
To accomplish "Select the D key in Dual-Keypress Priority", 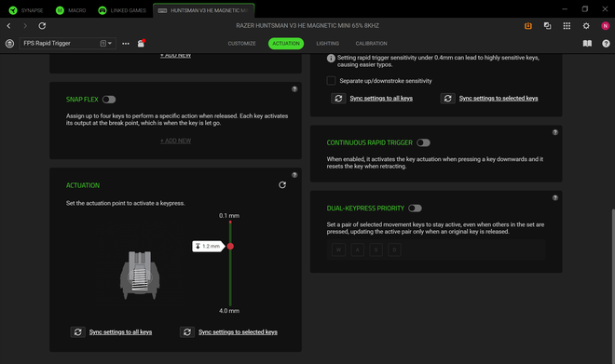I will (394, 249).
